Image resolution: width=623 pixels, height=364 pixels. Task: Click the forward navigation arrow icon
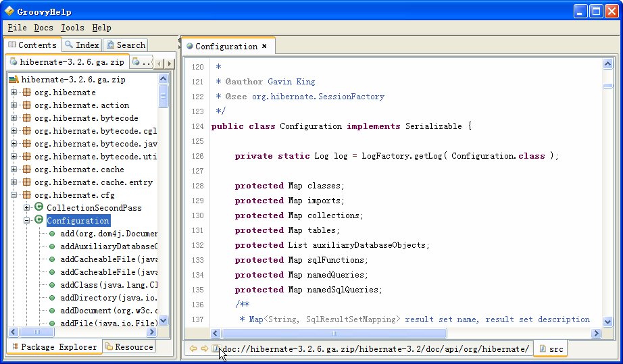[x=204, y=348]
